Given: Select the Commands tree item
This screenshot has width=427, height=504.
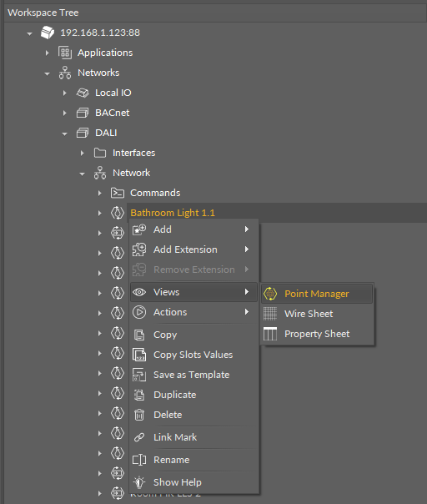Looking at the screenshot, I should point(155,193).
